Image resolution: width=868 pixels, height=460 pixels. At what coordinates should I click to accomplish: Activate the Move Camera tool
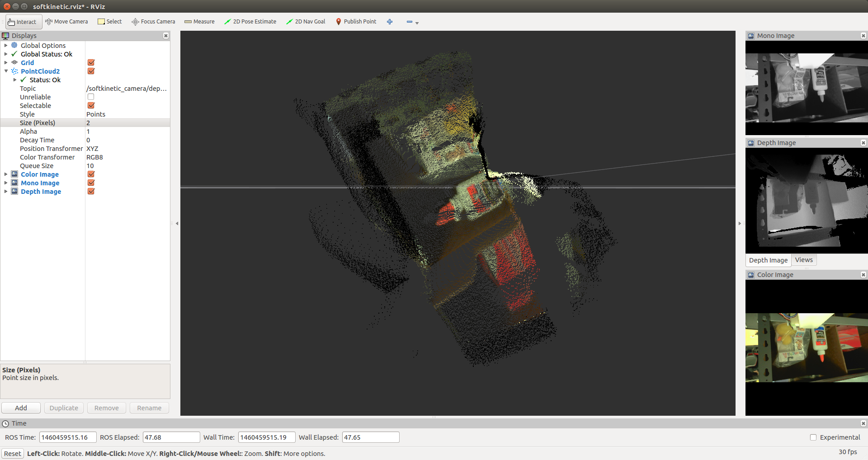(x=66, y=22)
